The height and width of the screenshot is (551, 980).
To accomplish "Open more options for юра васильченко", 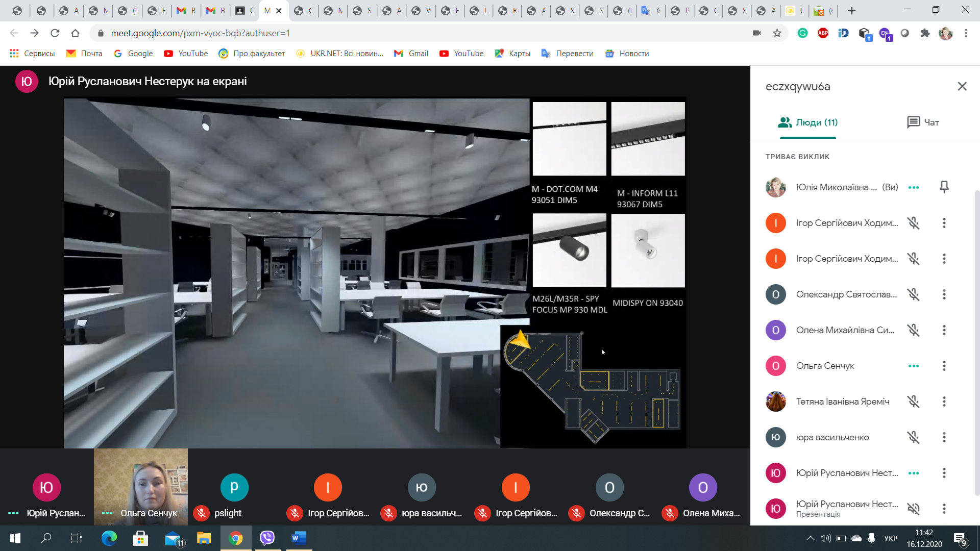I will tap(944, 437).
